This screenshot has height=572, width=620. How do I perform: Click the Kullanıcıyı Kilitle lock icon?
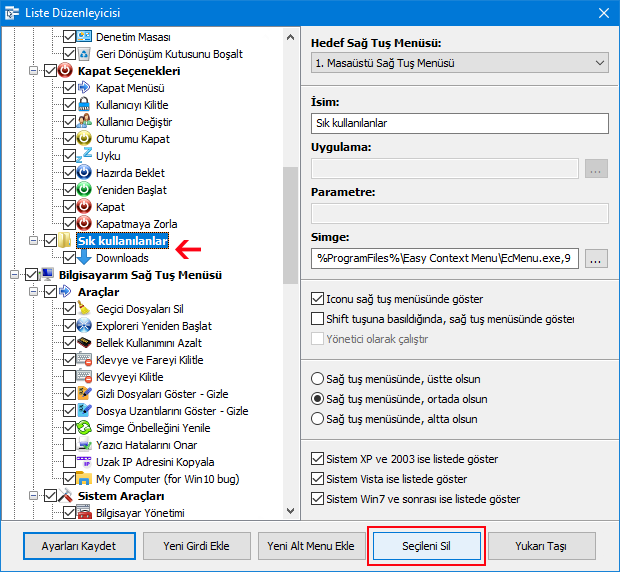pyautogui.click(x=84, y=105)
